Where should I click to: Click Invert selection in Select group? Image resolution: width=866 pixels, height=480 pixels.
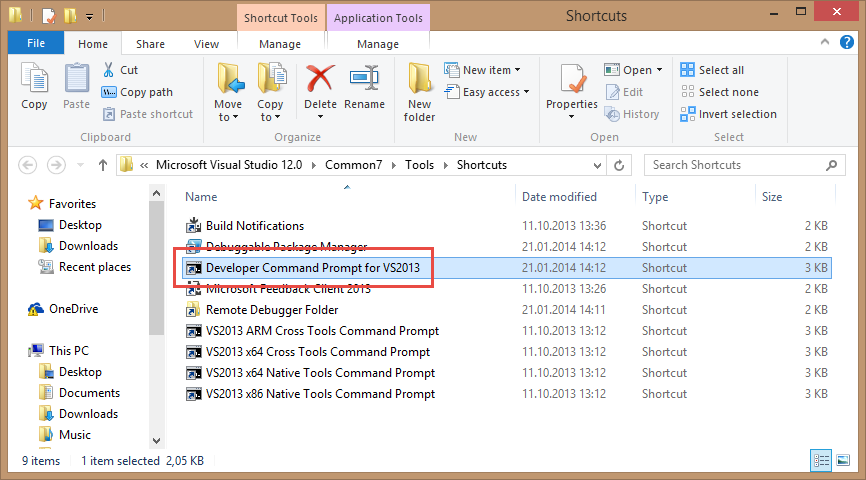tap(728, 114)
